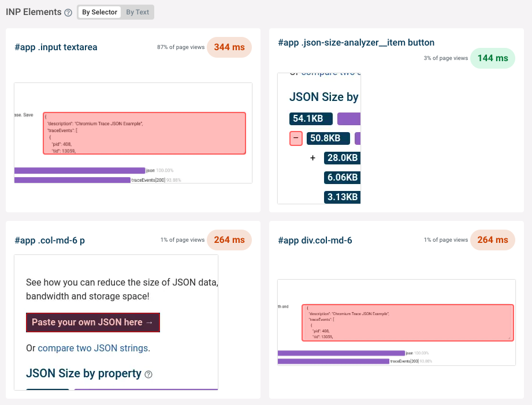Click the #app .input textarea selector heading
The image size is (532, 405).
56,47
